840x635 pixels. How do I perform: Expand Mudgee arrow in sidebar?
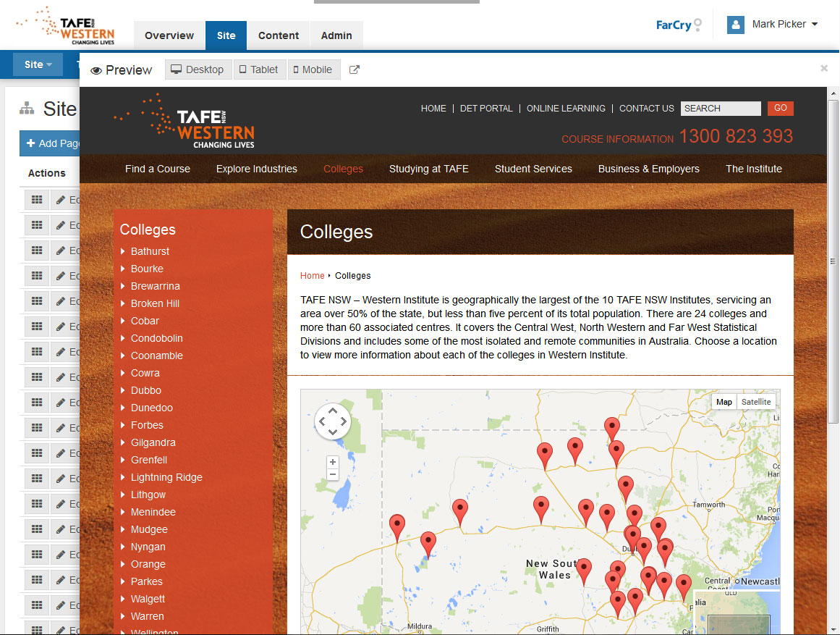tap(123, 529)
